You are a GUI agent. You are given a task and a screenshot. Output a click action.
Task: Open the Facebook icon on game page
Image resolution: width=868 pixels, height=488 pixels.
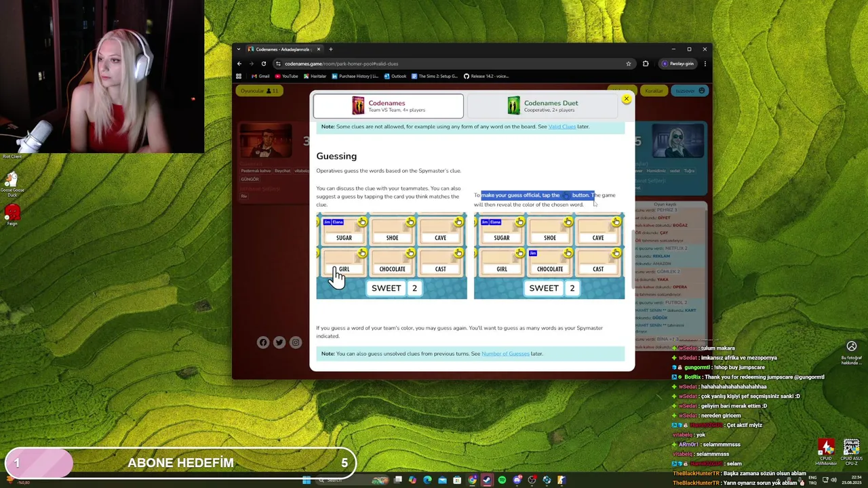click(x=263, y=342)
